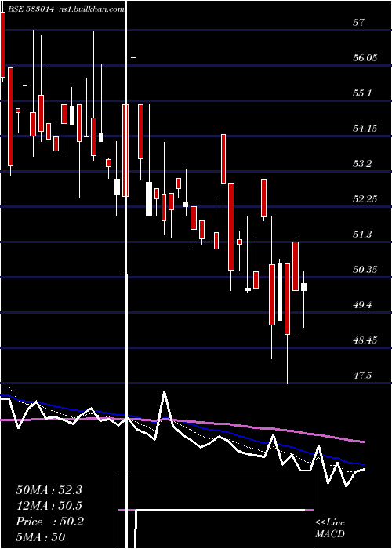Click the purple 50MA line's right end
Image resolution: width=392 pixels, height=549 pixels.
[364, 442]
